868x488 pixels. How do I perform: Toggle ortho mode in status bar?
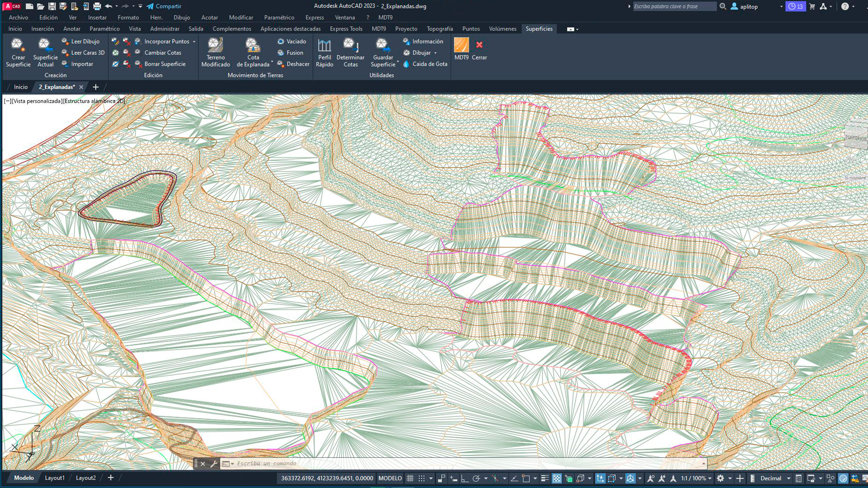click(465, 478)
